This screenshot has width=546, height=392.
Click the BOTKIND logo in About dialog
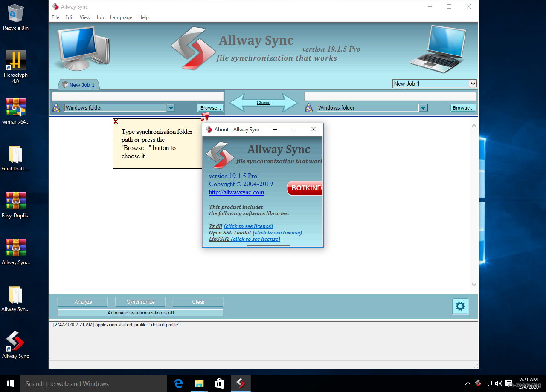coord(305,188)
